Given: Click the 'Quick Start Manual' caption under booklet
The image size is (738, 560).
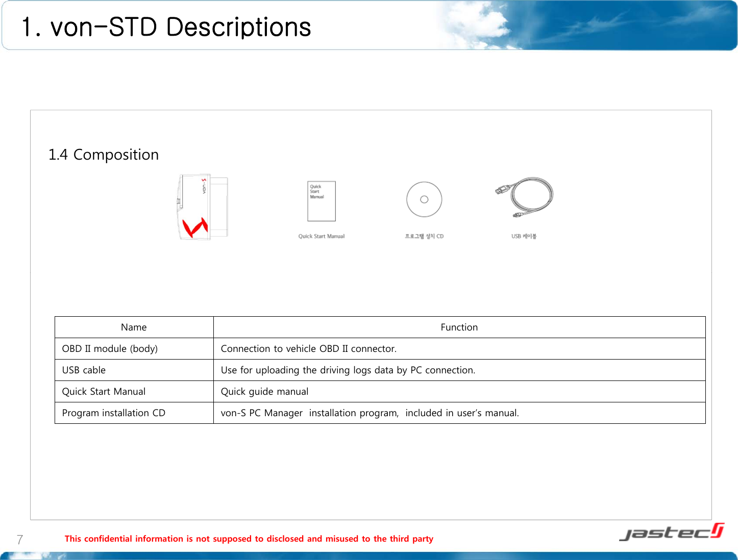Looking at the screenshot, I should (322, 236).
